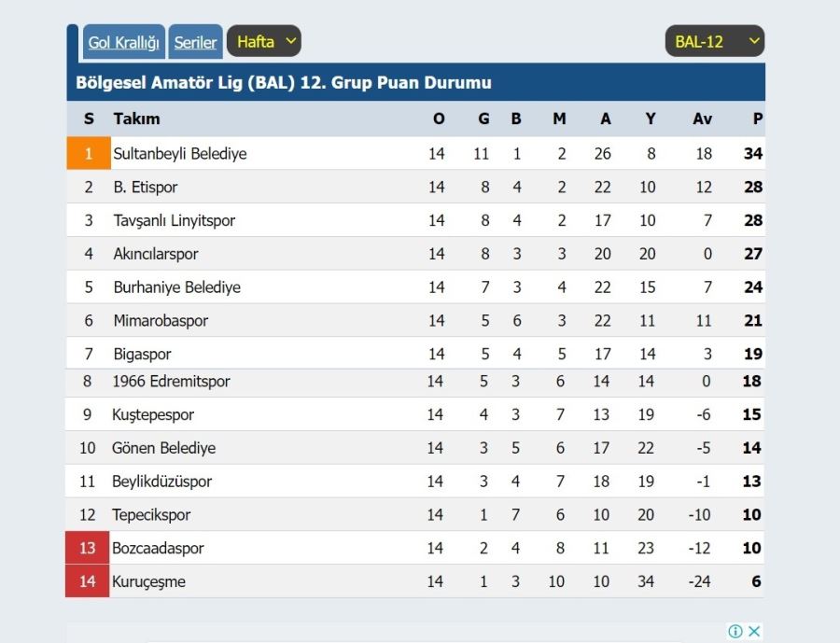
Task: Switch to the Seriler tab
Action: pos(196,42)
